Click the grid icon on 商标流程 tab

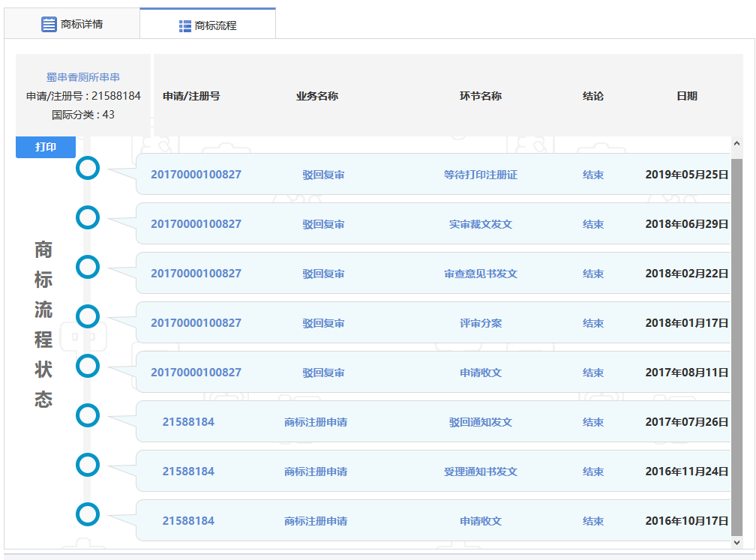[x=185, y=26]
